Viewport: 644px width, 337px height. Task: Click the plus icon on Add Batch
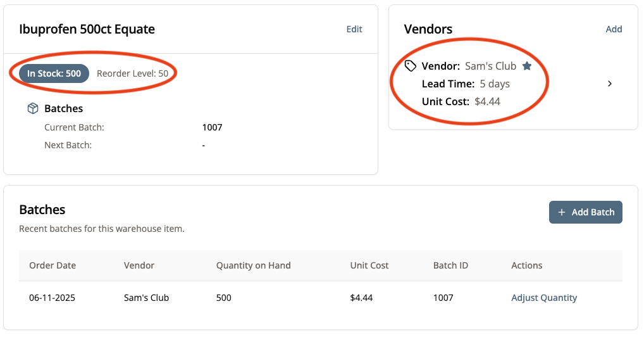point(562,213)
